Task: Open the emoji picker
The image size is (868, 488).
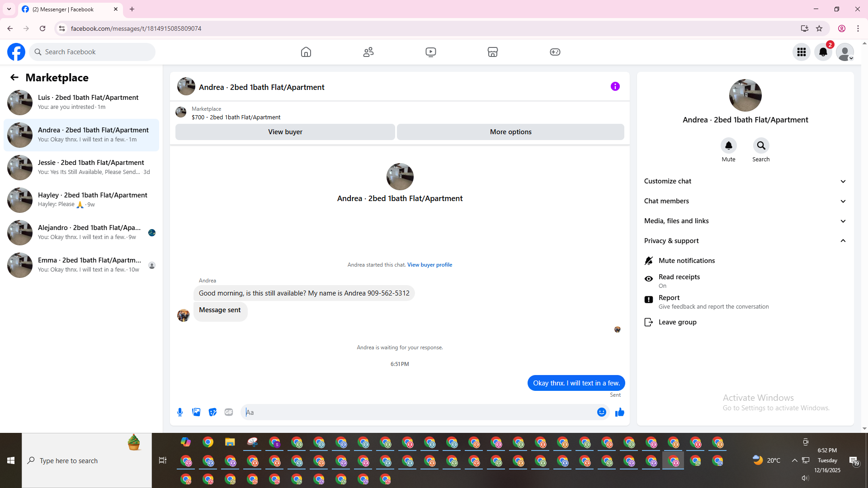Action: [602, 412]
